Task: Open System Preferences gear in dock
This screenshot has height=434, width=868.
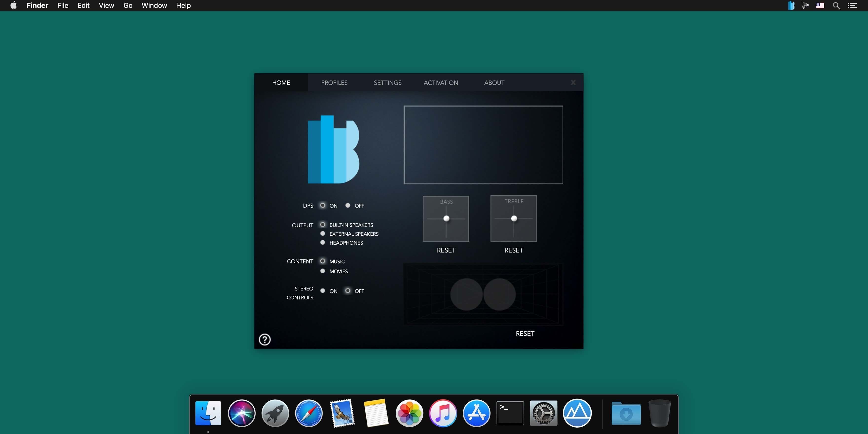Action: coord(543,413)
